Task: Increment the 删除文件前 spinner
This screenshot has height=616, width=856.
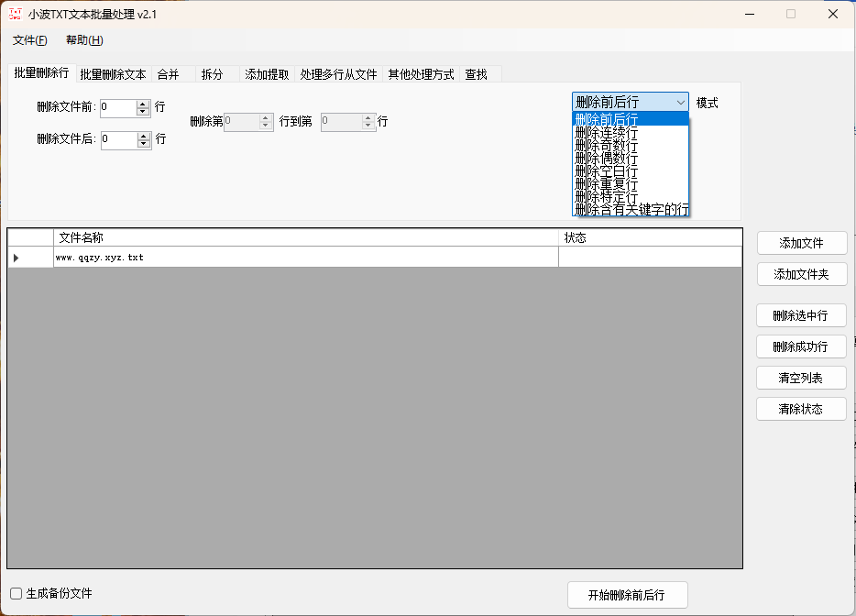Action: click(142, 104)
